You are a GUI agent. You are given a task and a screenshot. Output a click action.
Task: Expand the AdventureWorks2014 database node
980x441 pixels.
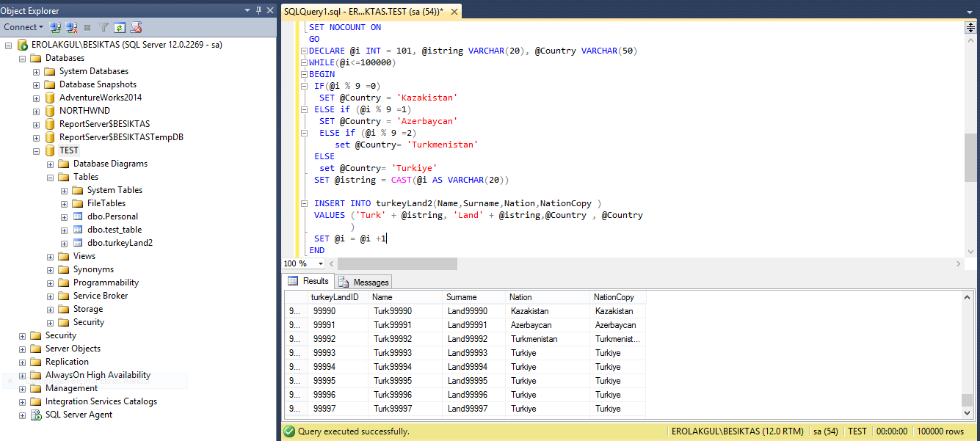tap(37, 98)
